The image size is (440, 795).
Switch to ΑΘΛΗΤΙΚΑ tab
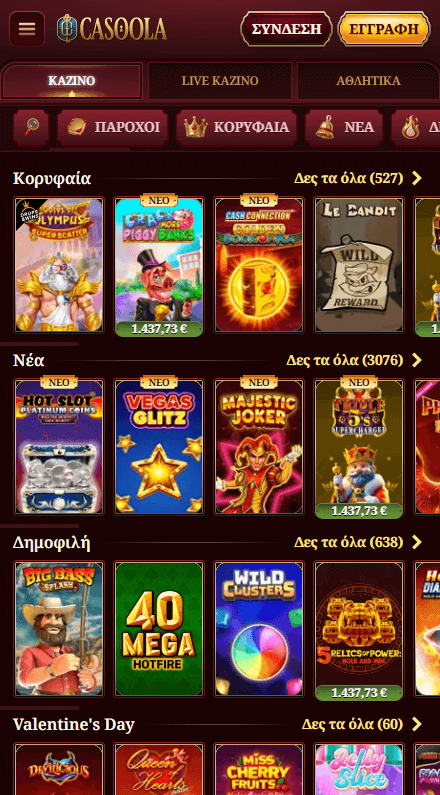tap(369, 81)
